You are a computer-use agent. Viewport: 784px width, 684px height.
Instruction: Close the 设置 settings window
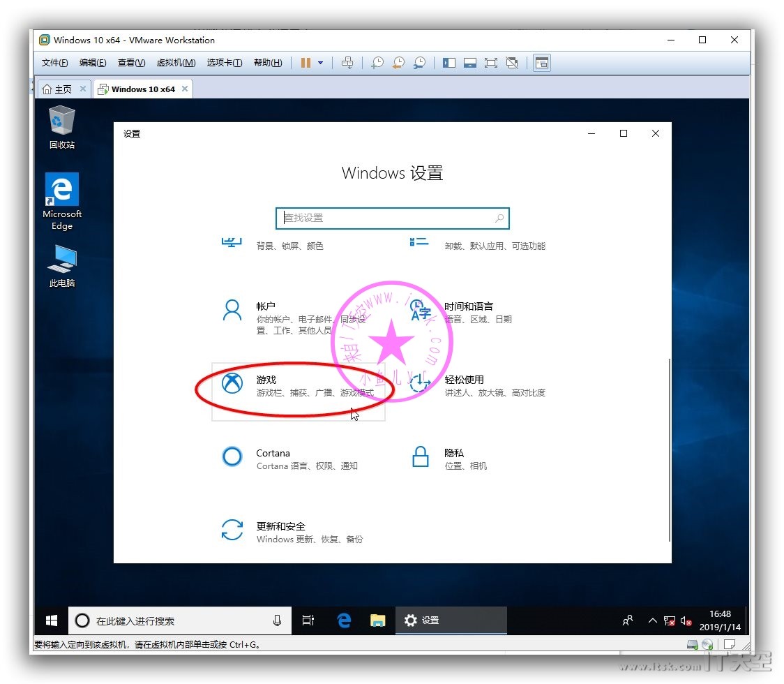tap(656, 133)
